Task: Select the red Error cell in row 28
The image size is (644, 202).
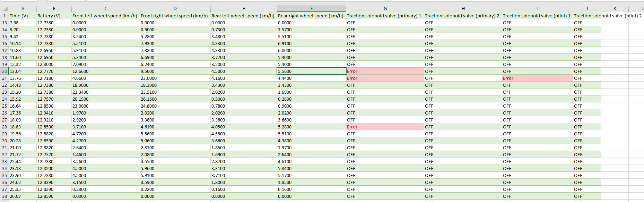Action: coord(385,127)
